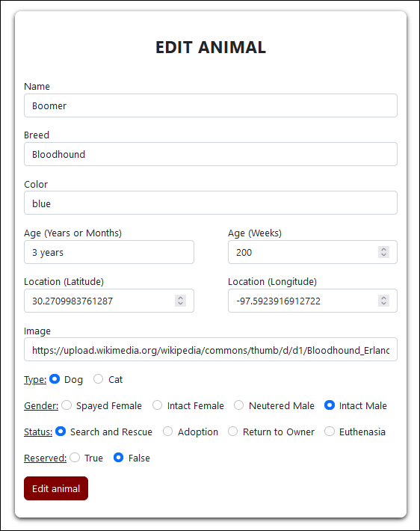Focus the Breed field containing Bloodhound
420x531 pixels.
click(211, 154)
